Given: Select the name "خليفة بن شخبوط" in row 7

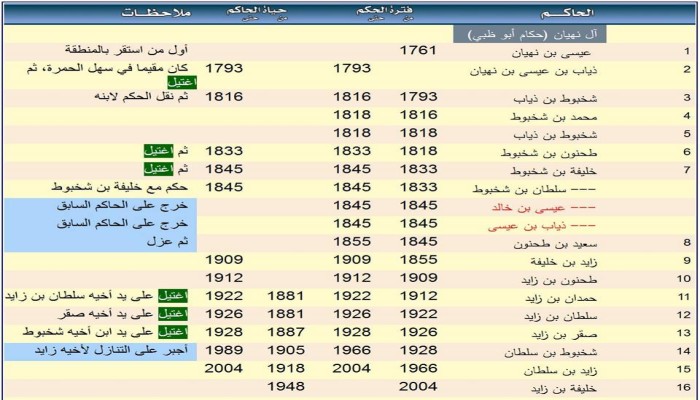Looking at the screenshot, I should point(554,171).
